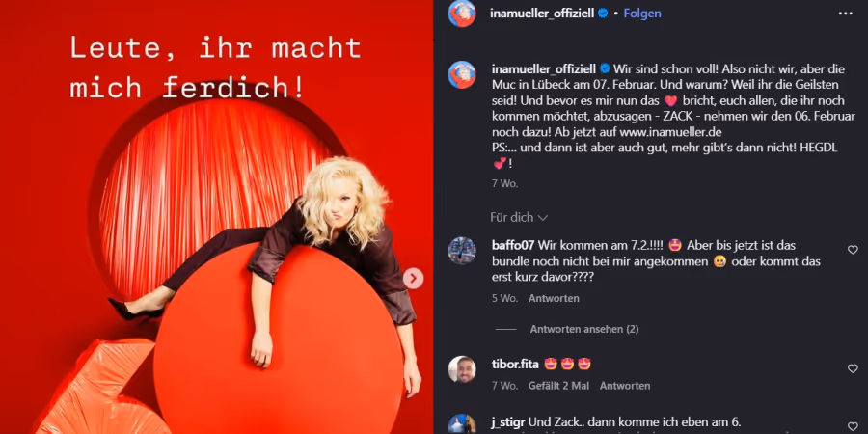Like baffo07's comment with heart icon
The width and height of the screenshot is (868, 434).
click(853, 250)
